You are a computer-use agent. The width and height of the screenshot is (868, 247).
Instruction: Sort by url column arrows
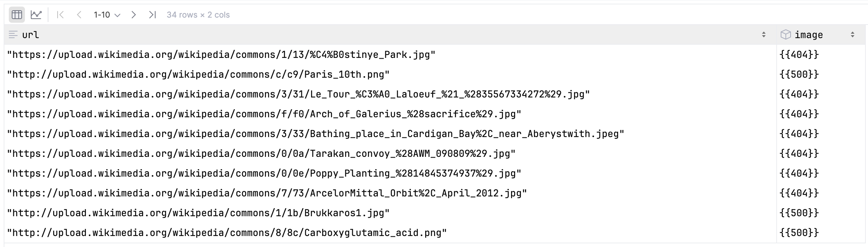coord(763,35)
